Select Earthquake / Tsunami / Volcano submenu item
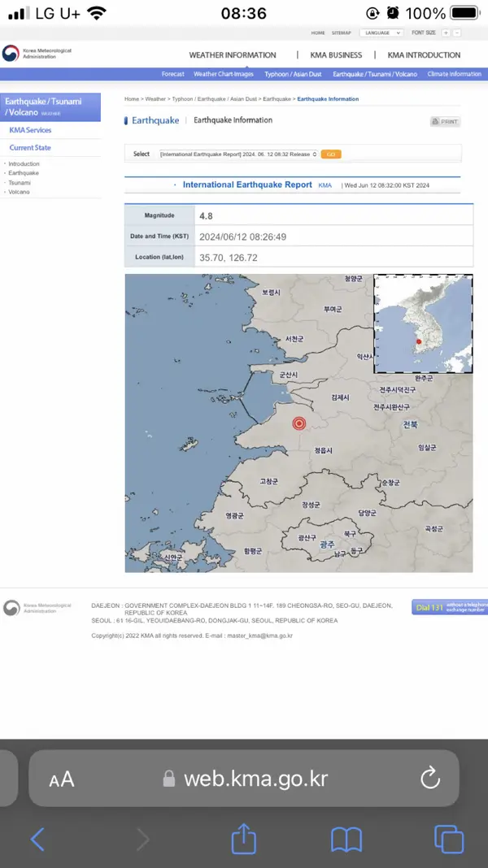The image size is (488, 868). tap(375, 74)
